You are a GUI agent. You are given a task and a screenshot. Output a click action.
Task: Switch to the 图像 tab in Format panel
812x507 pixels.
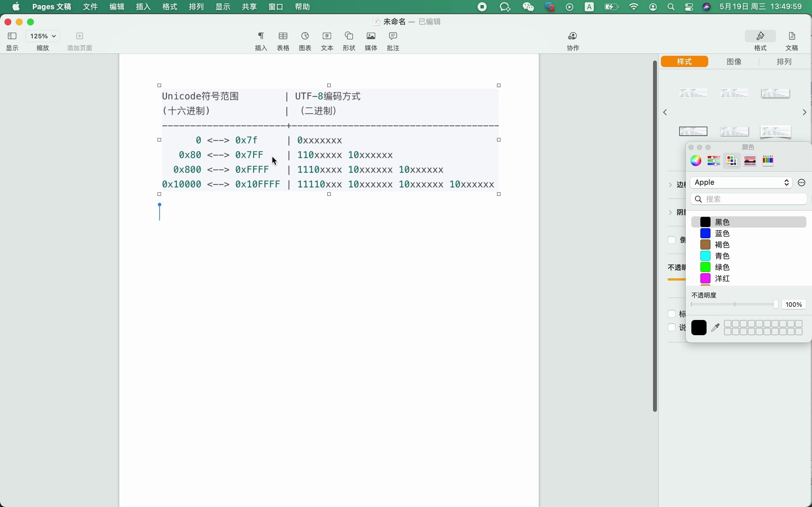(734, 61)
